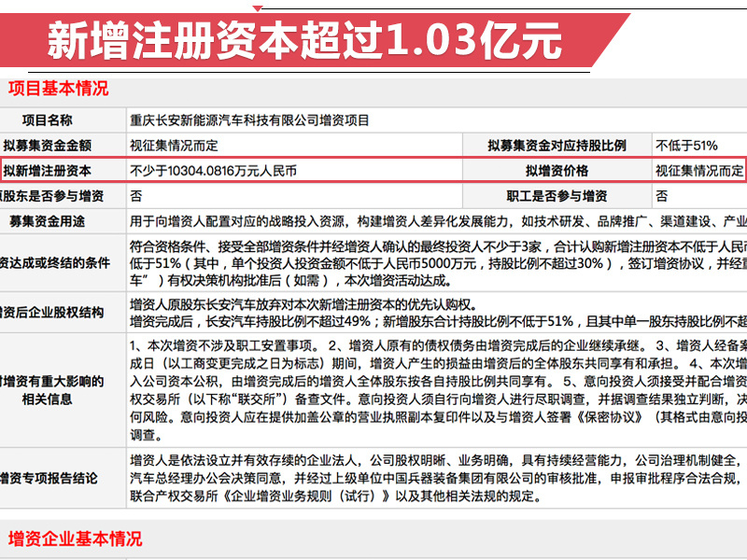Screen dimensions: 747x560
Task: Select the 原股东是否参与增资 label
Action: point(52,196)
